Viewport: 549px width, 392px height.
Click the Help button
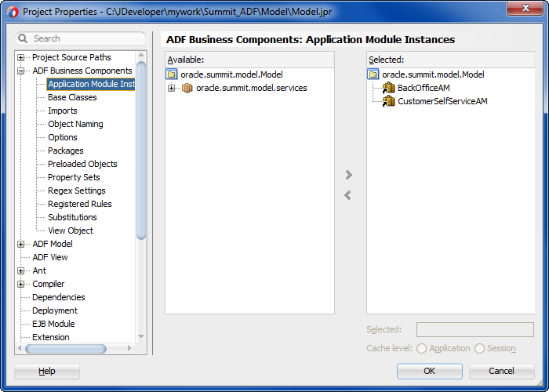(47, 371)
